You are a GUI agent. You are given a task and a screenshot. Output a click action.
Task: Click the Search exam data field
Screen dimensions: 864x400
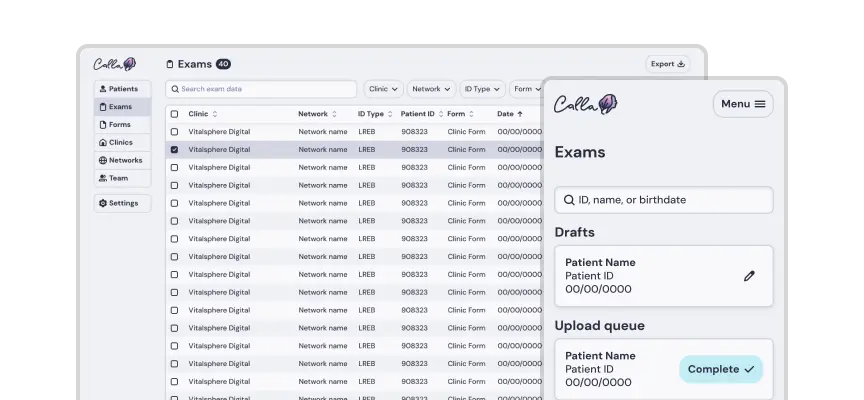point(261,89)
